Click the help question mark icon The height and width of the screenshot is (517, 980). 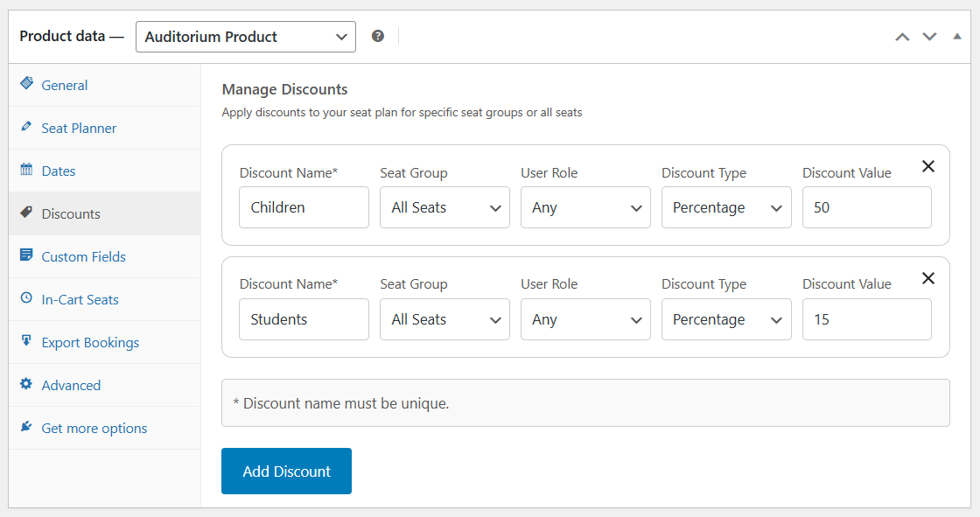(x=378, y=37)
